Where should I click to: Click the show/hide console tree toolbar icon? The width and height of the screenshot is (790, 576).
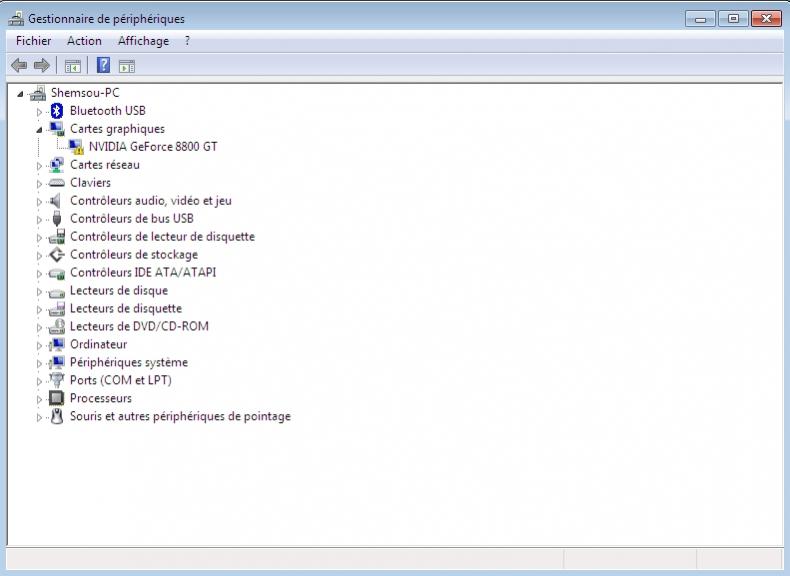coord(73,66)
